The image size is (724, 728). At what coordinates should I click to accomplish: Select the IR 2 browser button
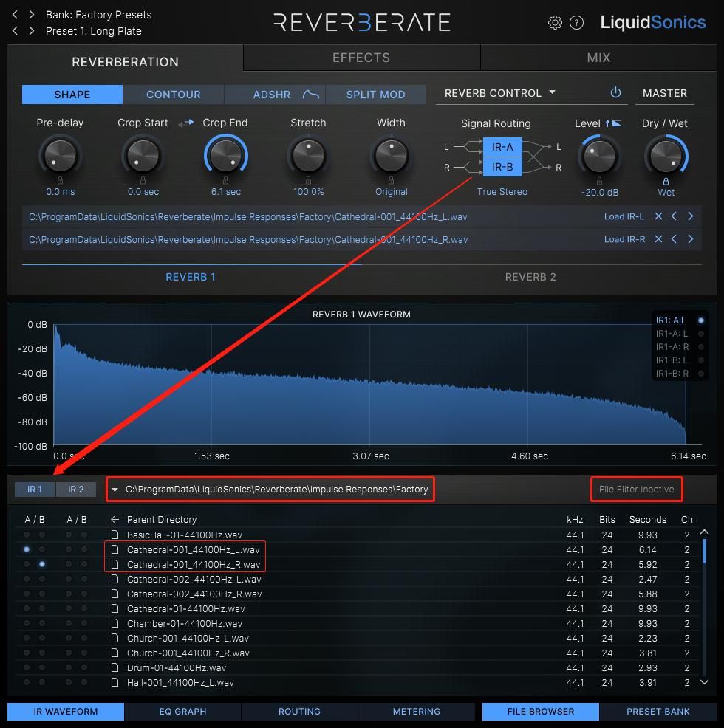[x=76, y=490]
